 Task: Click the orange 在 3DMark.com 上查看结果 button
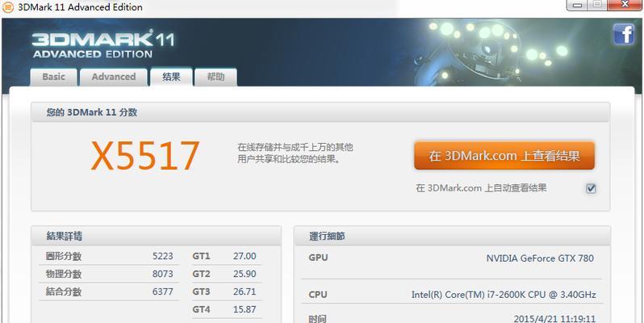pos(504,156)
